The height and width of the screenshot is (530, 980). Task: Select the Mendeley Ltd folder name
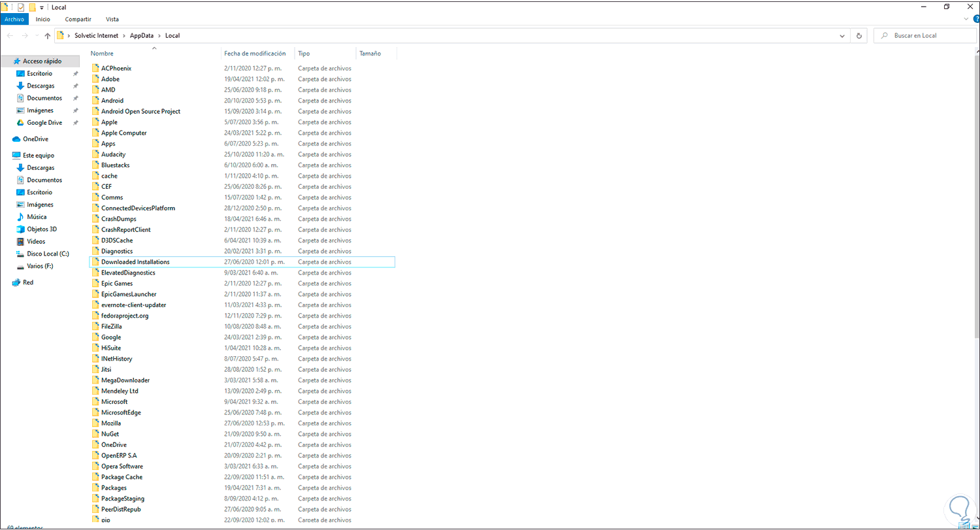[120, 391]
